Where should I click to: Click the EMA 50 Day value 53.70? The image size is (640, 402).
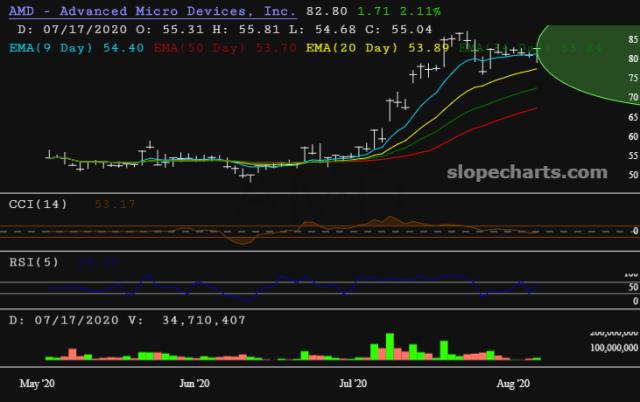pyautogui.click(x=276, y=48)
